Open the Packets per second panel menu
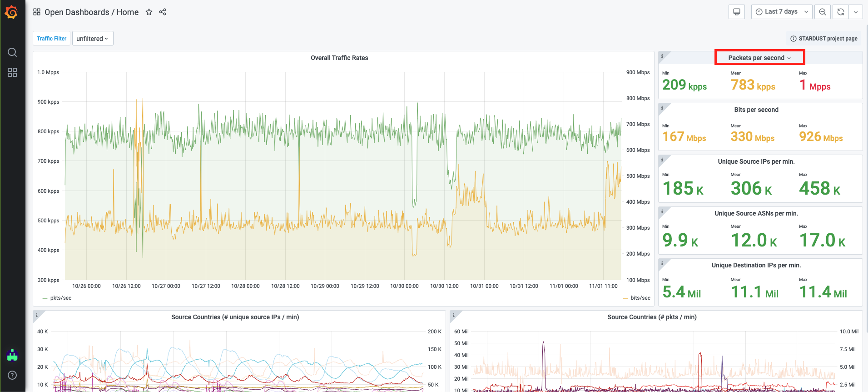 [759, 58]
